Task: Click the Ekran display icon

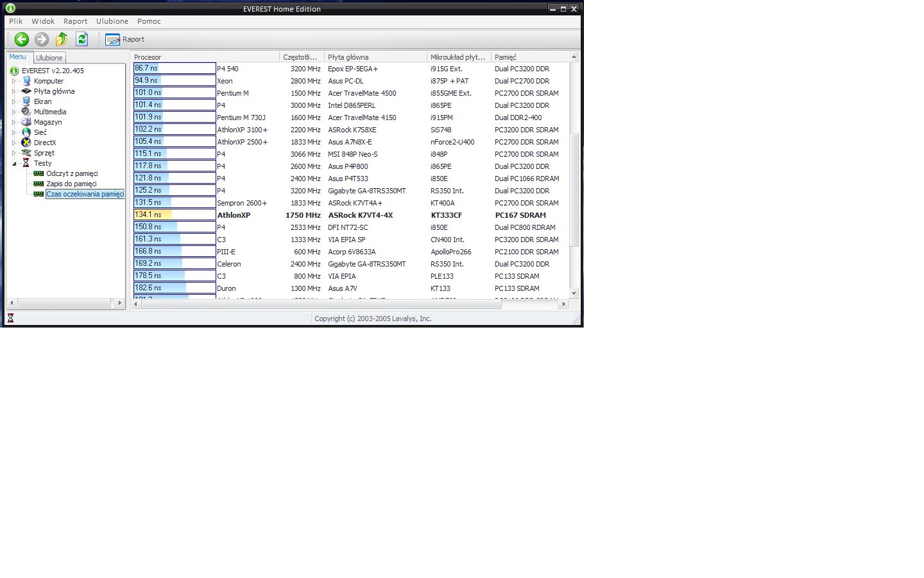Action: coord(26,101)
